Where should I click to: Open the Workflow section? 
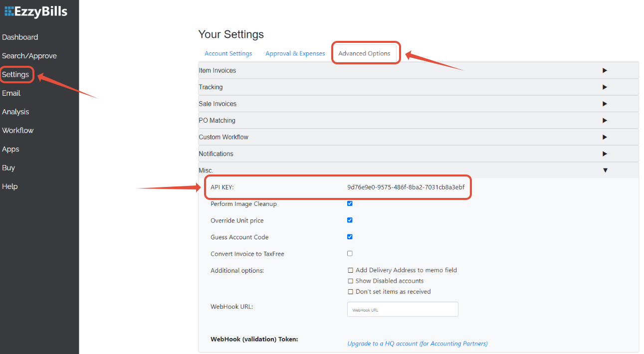pos(18,130)
